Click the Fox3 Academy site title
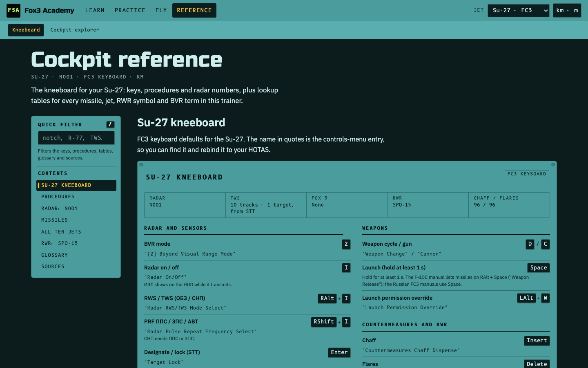588x368 pixels. click(49, 10)
